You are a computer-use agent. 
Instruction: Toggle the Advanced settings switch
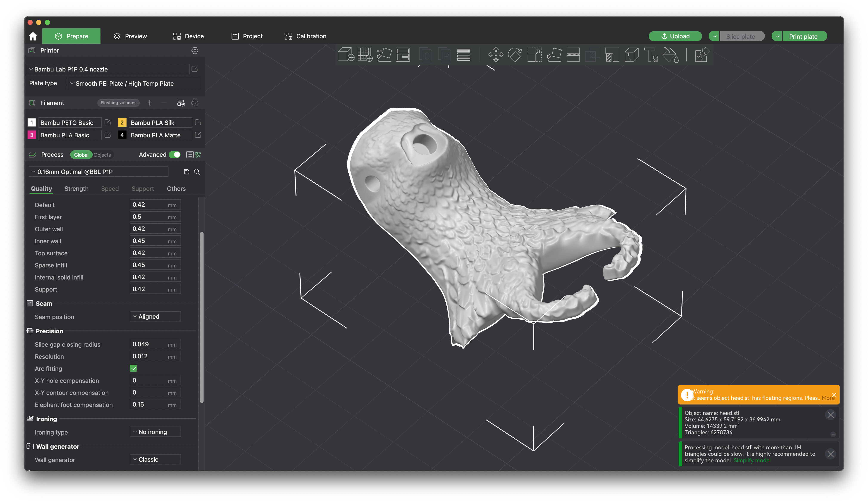click(175, 154)
